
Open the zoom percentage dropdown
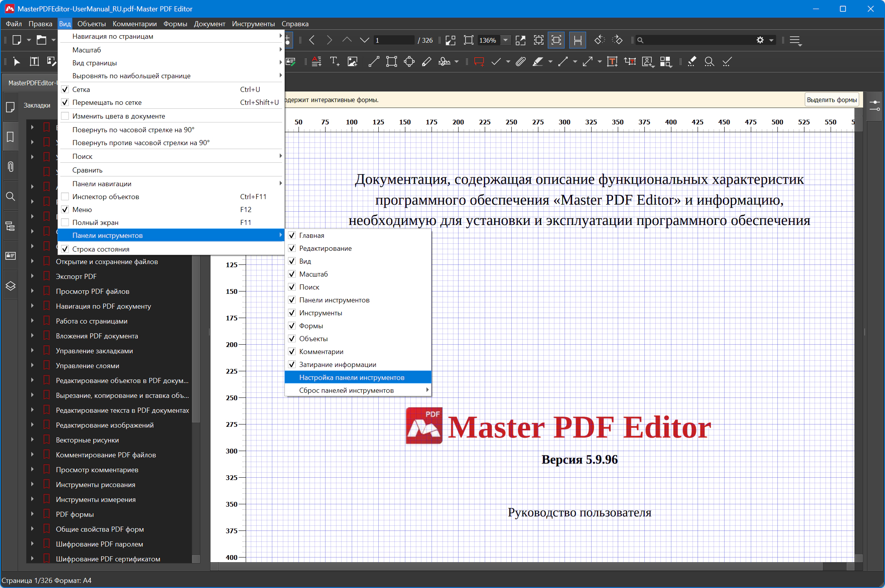point(505,40)
